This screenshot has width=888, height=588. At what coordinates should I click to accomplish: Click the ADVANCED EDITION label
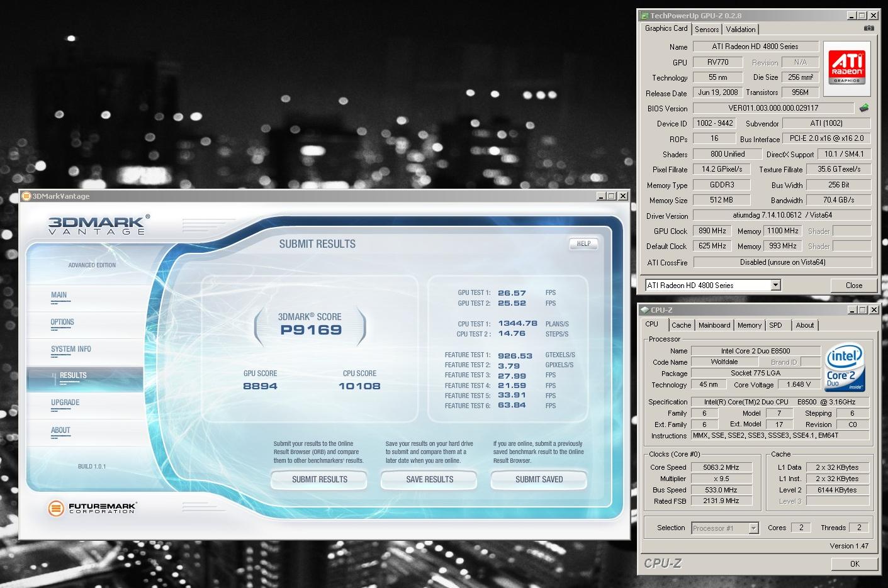(92, 265)
